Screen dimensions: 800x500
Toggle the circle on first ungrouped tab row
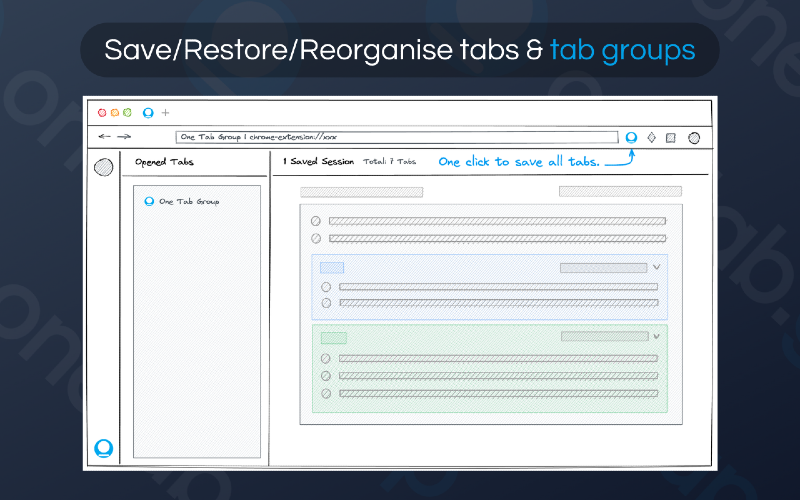[x=316, y=221]
